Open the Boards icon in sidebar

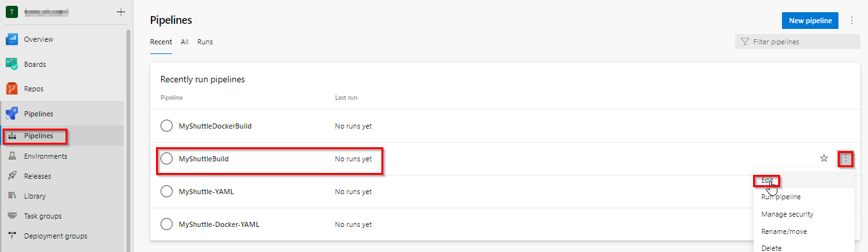point(12,64)
